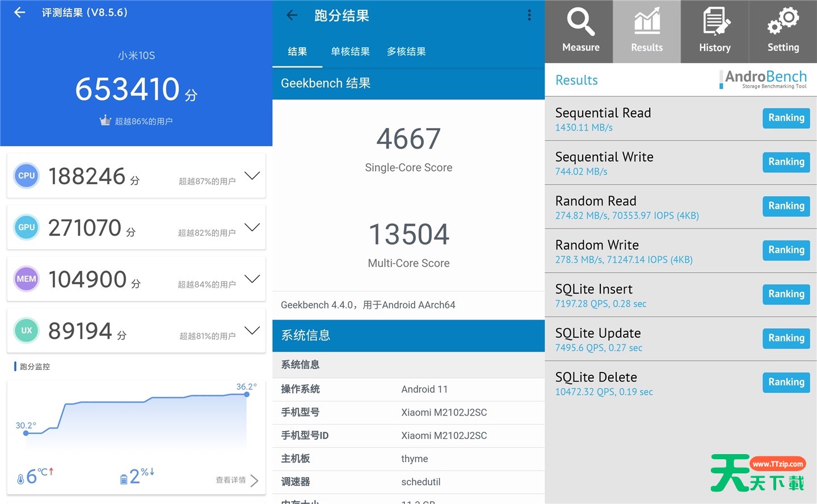This screenshot has height=504, width=817.
Task: Switch to the 单核结果 tab
Action: tap(350, 52)
